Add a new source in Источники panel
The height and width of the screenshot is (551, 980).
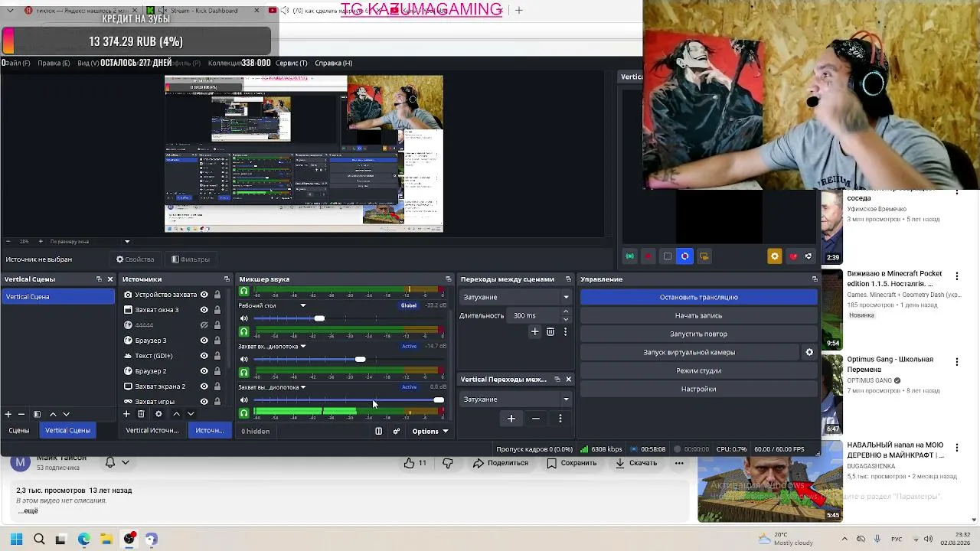point(126,414)
